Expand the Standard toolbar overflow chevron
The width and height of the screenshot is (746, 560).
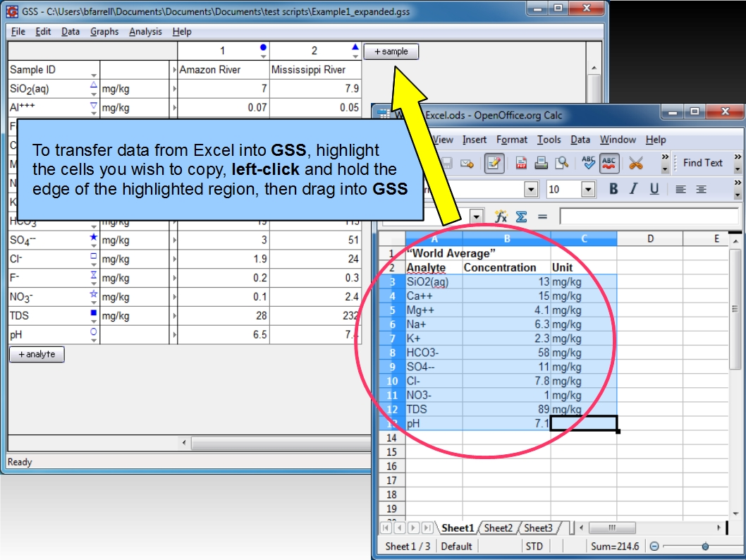pyautogui.click(x=665, y=163)
